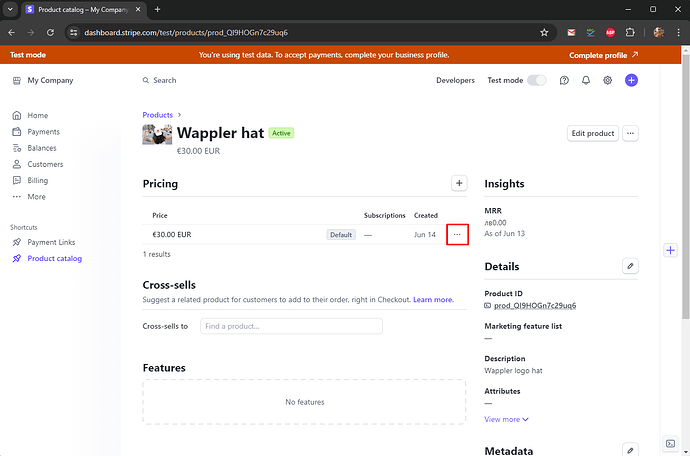Click the ABP adblock extension icon

610,33
